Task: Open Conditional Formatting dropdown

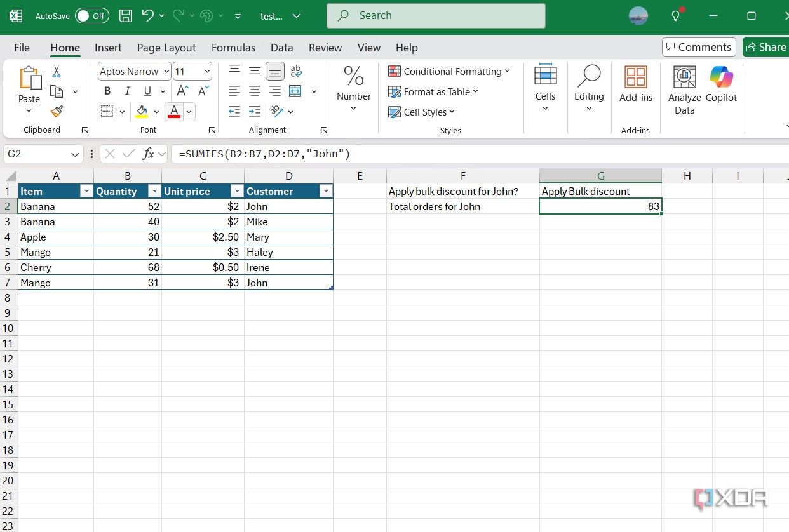Action: (449, 71)
